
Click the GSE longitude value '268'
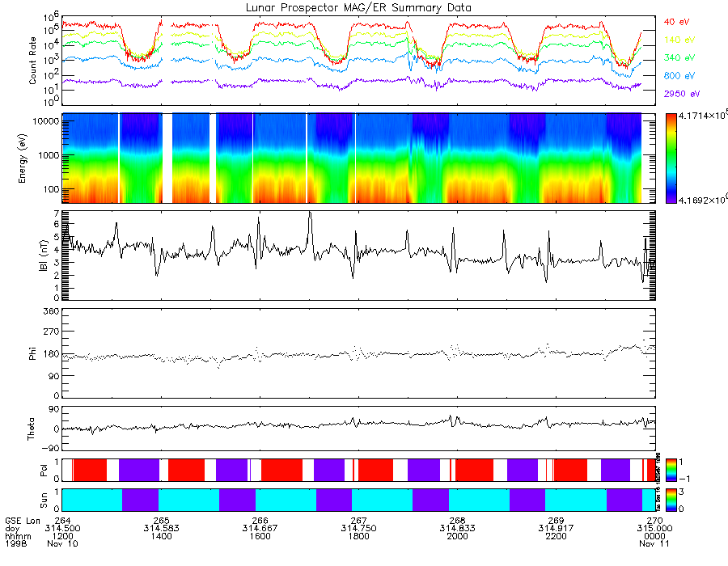[x=457, y=521]
